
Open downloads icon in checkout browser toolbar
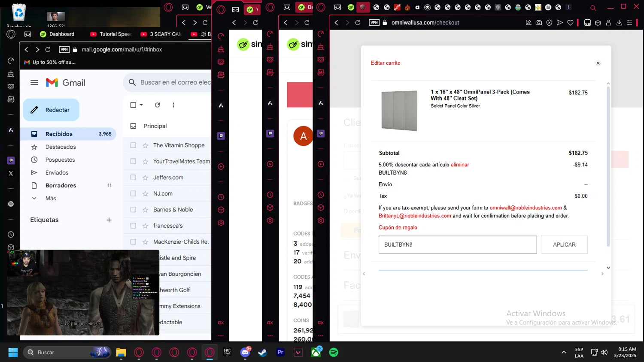pos(619,23)
